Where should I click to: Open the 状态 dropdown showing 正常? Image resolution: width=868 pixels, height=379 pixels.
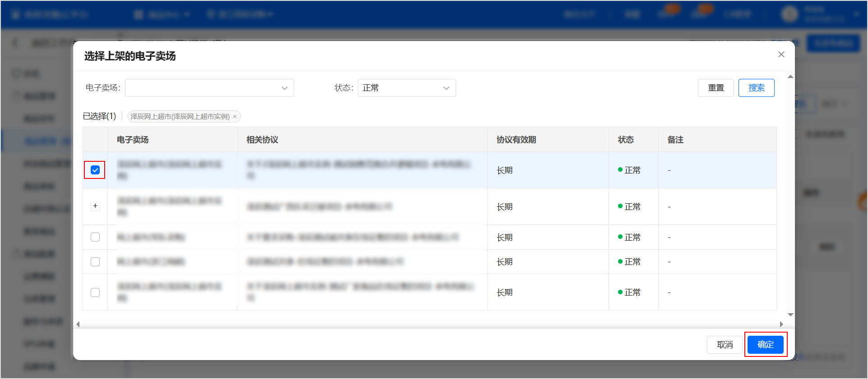[x=406, y=88]
